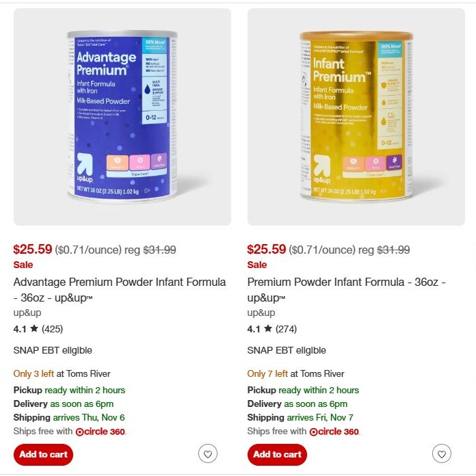
Task: Click 'Only 7 left at Toms River' notice
Action: coord(295,373)
